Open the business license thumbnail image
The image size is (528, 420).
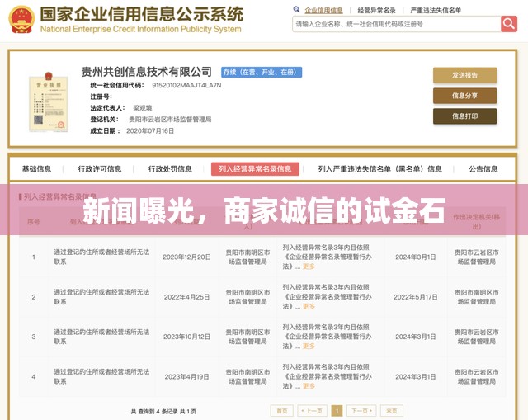(x=49, y=101)
